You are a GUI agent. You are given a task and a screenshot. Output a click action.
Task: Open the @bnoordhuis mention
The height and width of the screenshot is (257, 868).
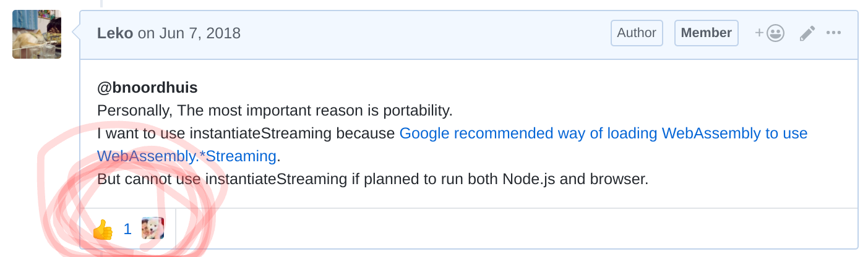pos(147,88)
